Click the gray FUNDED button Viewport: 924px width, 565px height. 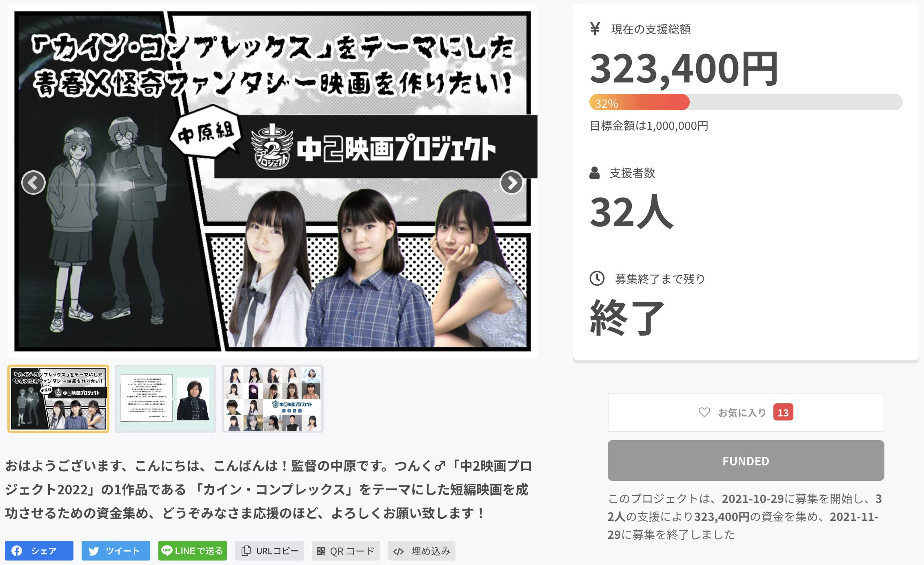pyautogui.click(x=746, y=460)
